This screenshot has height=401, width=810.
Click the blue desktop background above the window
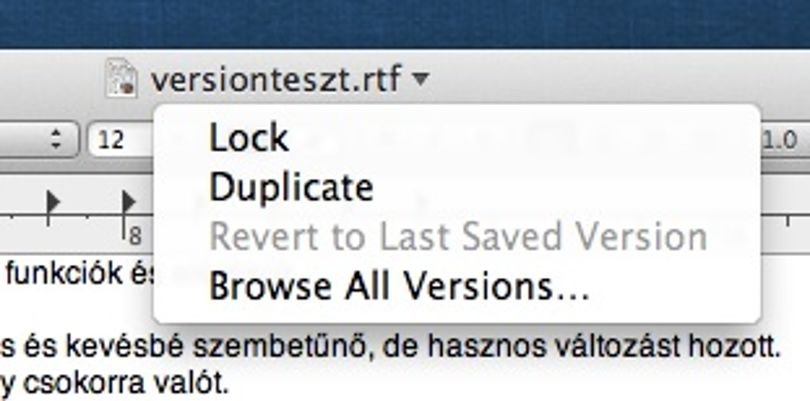point(405,23)
